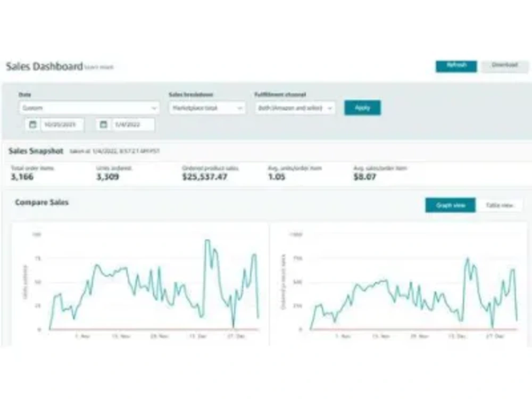Open the start date calendar icon
This screenshot has height=399, width=532.
(x=32, y=124)
